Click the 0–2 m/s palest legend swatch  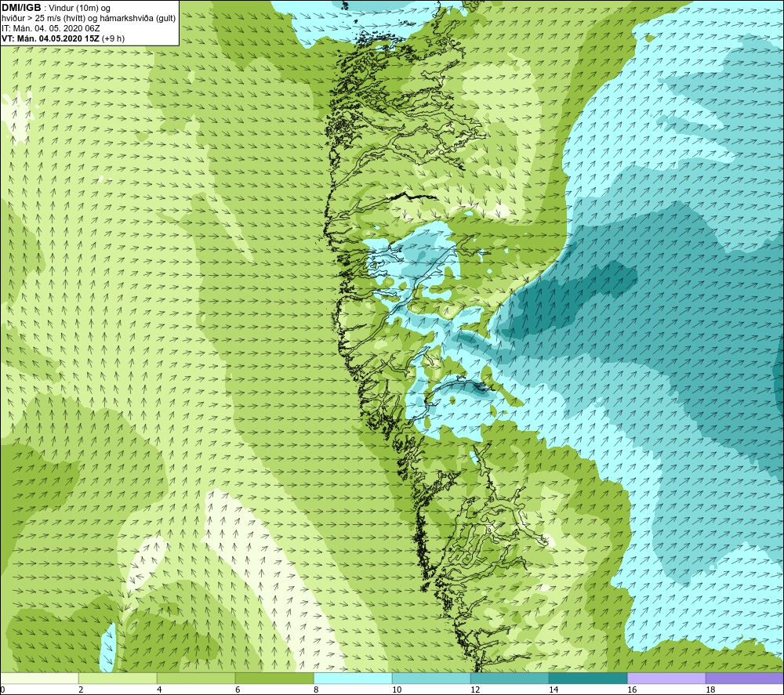pyautogui.click(x=39, y=678)
